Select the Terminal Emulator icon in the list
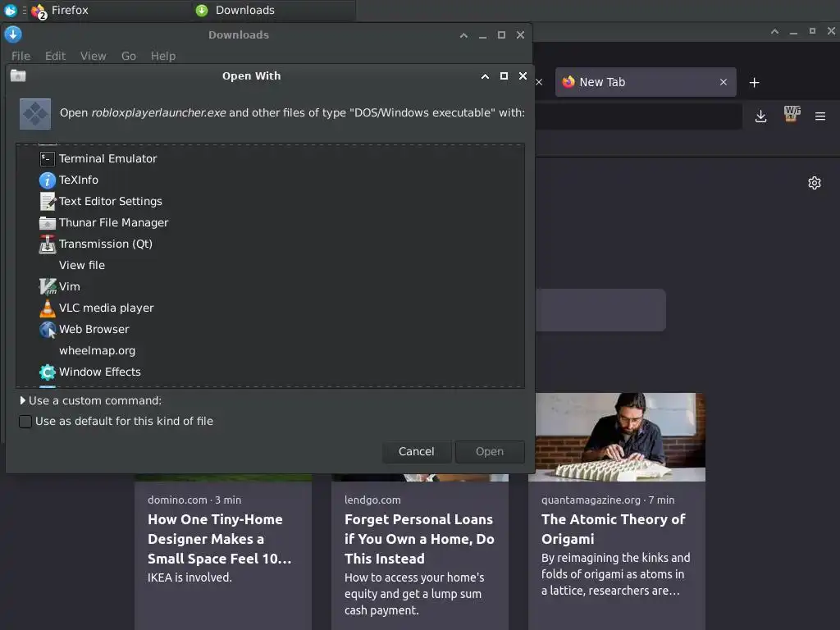This screenshot has width=840, height=630. coord(47,158)
